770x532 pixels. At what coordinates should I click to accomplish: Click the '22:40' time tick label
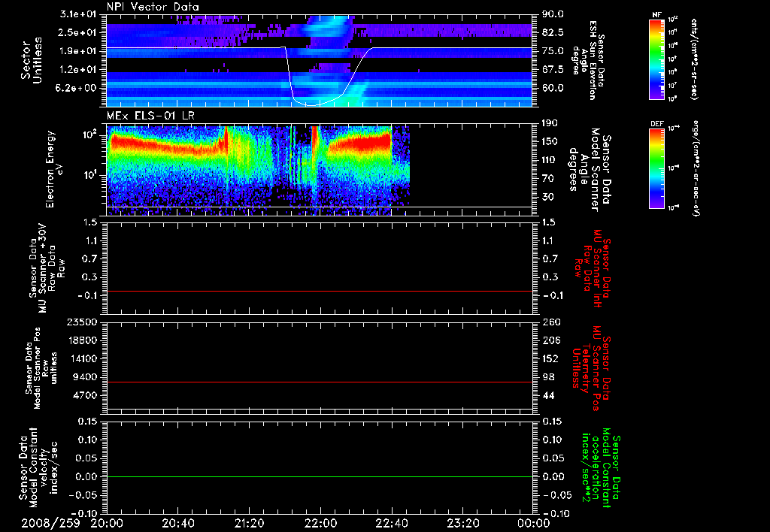391,523
